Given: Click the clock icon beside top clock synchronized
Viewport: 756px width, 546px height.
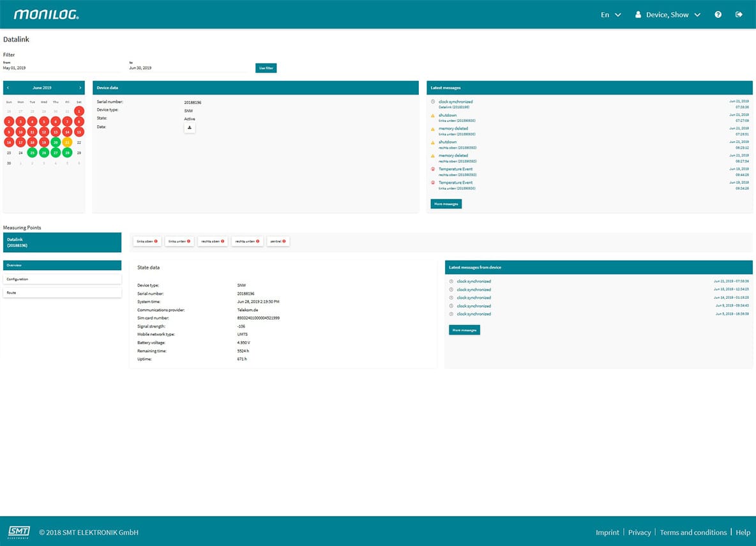Looking at the screenshot, I should 433,102.
